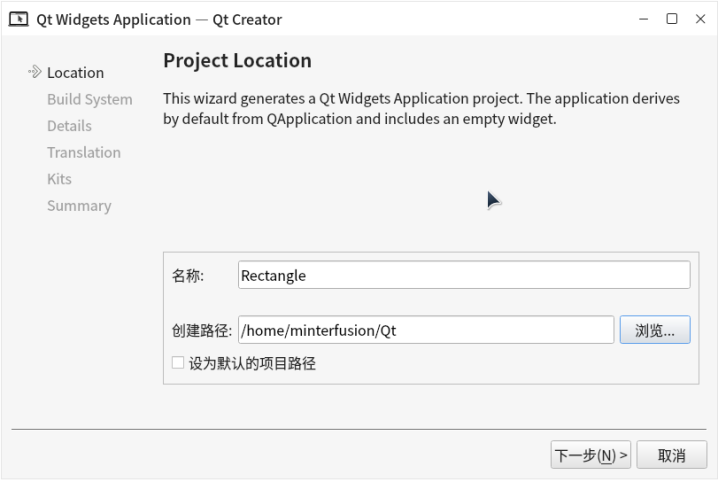
Task: Click the Project Location heading
Action: click(237, 60)
